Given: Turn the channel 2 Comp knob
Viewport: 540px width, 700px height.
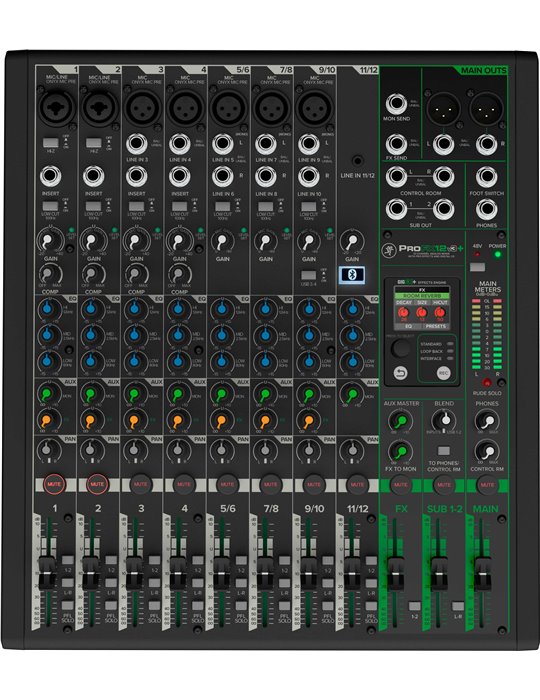Looking at the screenshot, I should (93, 274).
